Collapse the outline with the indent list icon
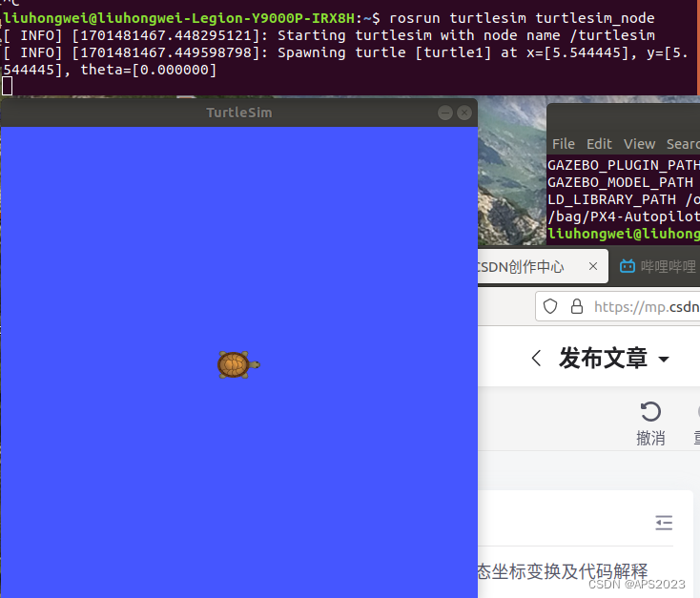This screenshot has width=700, height=598. 664,523
